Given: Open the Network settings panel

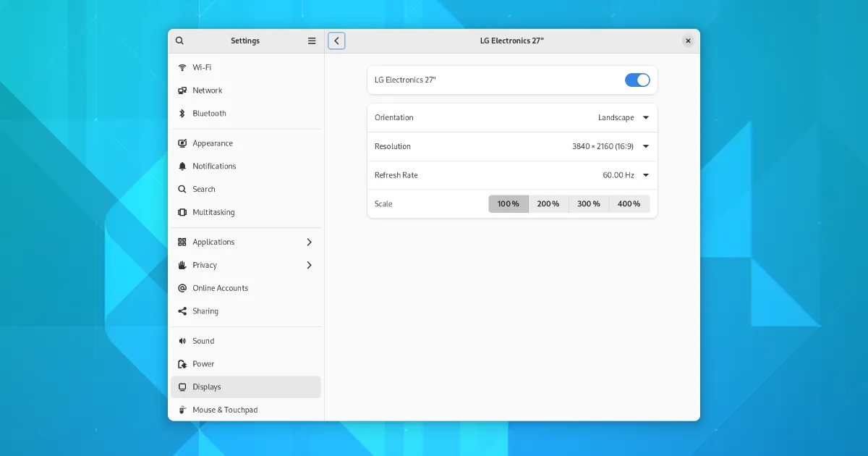Looking at the screenshot, I should point(208,90).
